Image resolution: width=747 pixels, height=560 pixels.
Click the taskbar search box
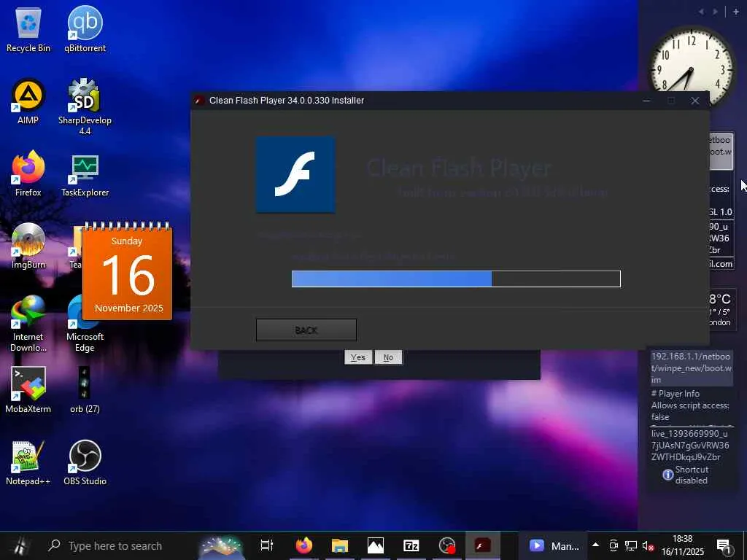[x=122, y=545]
